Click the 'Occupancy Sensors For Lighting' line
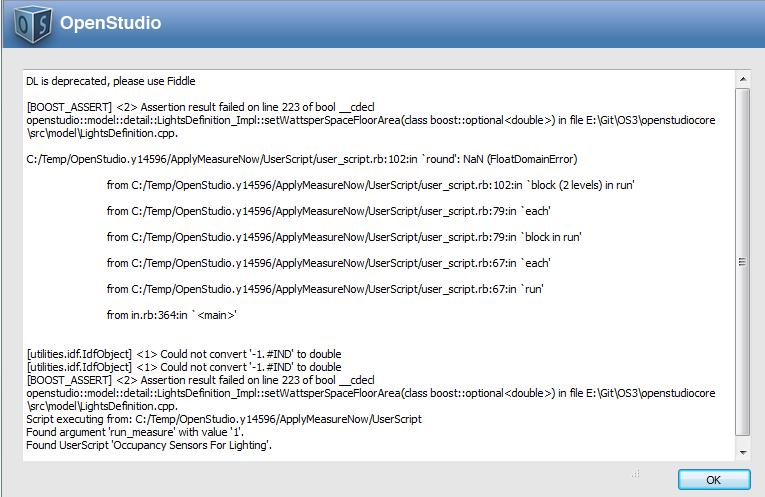765x497 pixels. [149, 445]
